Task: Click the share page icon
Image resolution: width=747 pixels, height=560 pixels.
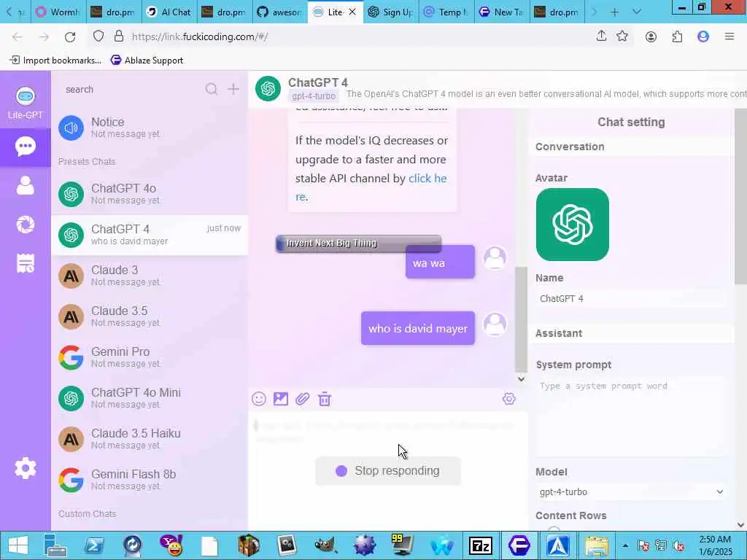Action: pyautogui.click(x=601, y=36)
